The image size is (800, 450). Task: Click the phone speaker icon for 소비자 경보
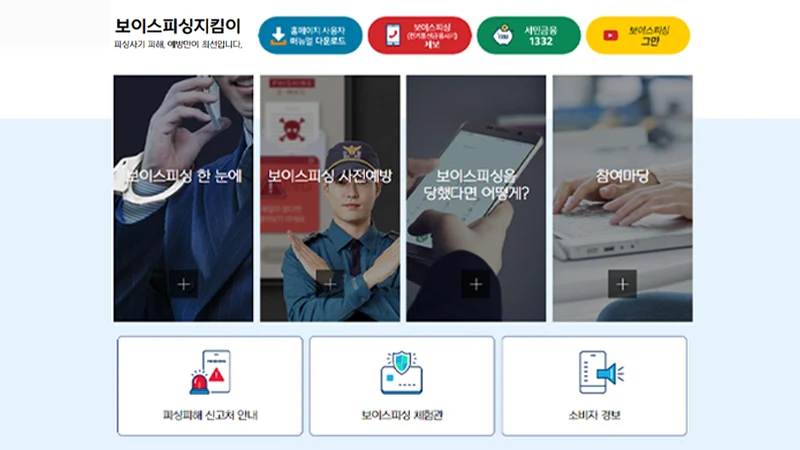point(601,372)
